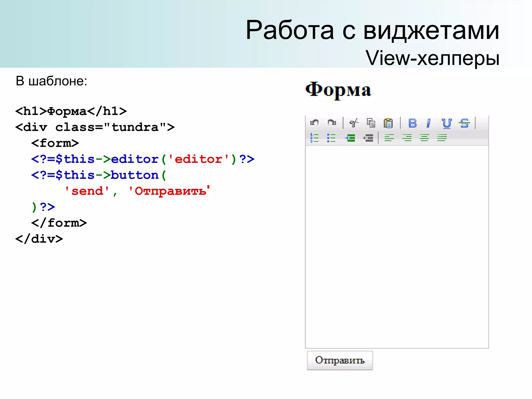This screenshot has height=399, width=532.
Task: Toggle Strikethrough formatting
Action: point(464,123)
